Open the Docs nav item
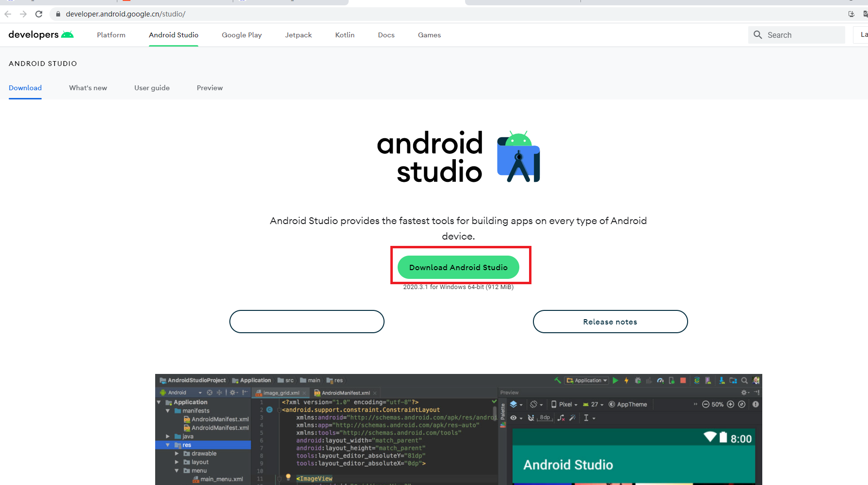868x485 pixels. point(386,35)
